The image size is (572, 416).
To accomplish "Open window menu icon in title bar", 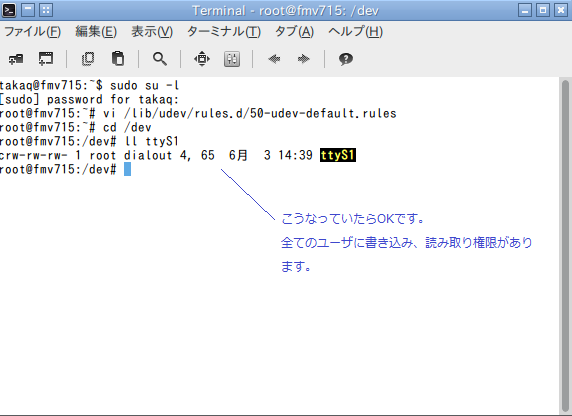I will pos(9,10).
